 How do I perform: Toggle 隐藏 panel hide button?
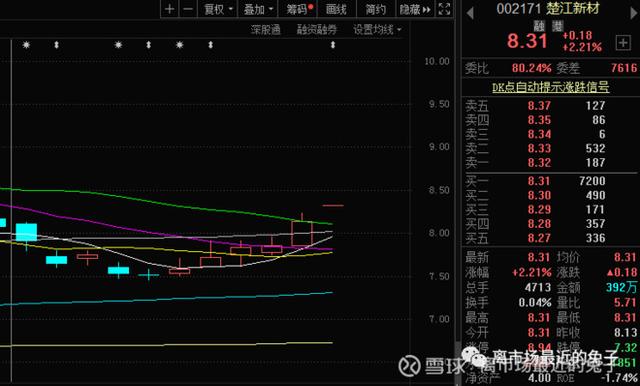point(415,9)
